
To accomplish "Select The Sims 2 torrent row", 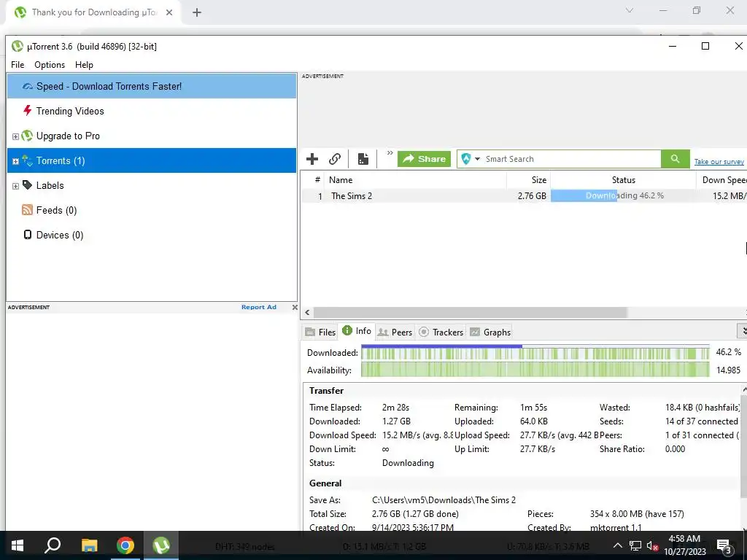I will click(524, 195).
